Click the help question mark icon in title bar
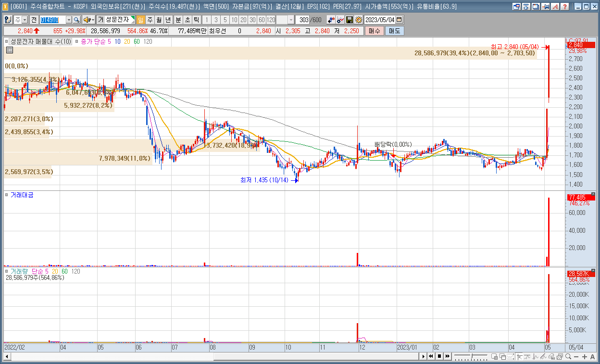The image size is (600, 364). tap(565, 7)
